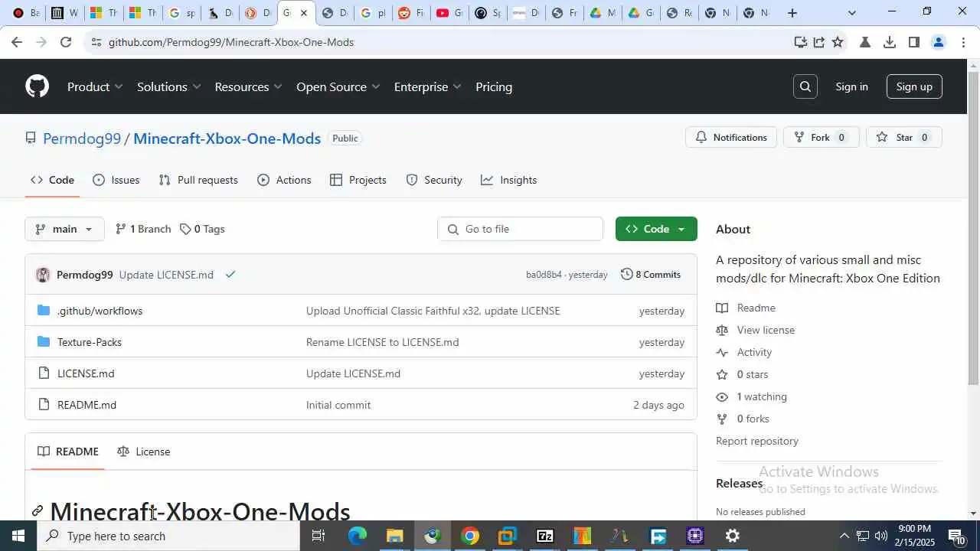Bookmark this page with star icon
980x551 pixels.
[838, 42]
